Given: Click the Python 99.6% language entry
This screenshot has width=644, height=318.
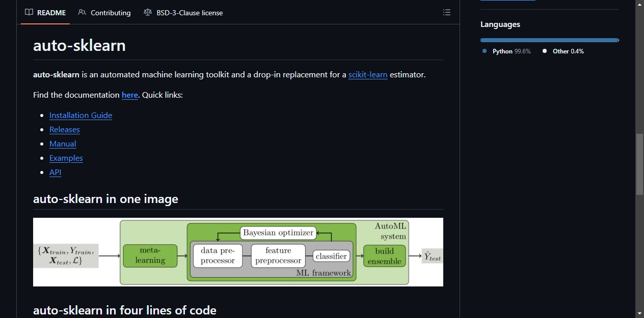Looking at the screenshot, I should [x=507, y=51].
